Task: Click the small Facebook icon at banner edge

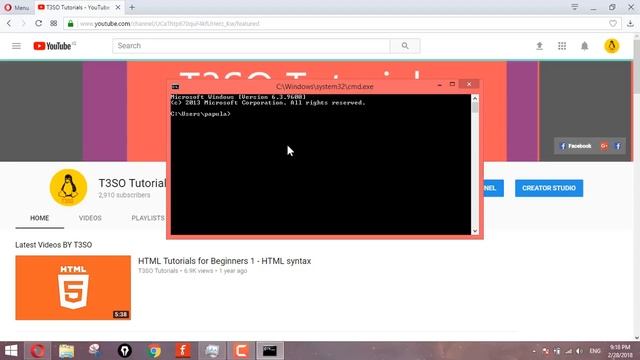Action: click(618, 146)
